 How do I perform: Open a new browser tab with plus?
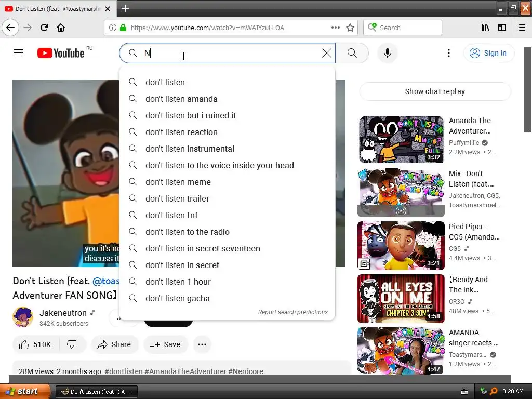pos(125,8)
